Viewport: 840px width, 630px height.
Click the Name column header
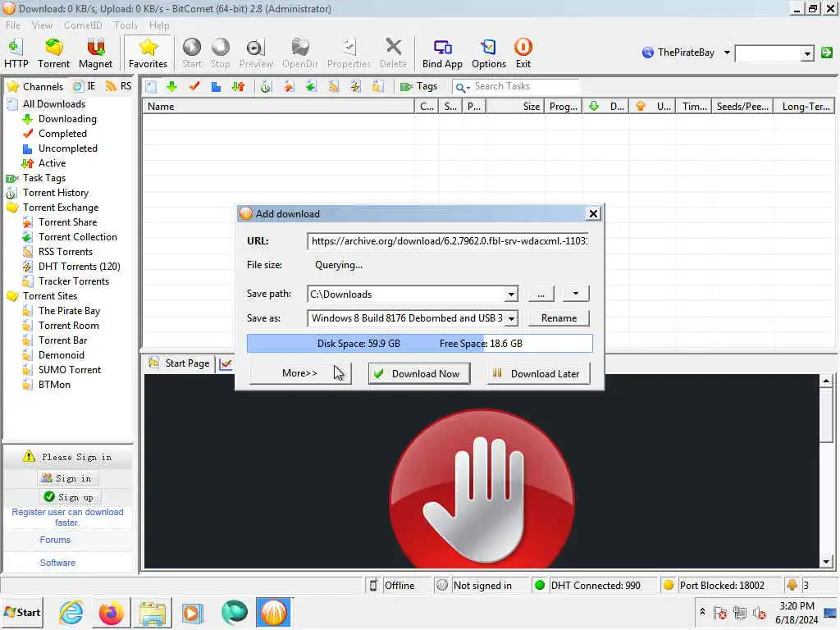[x=279, y=107]
